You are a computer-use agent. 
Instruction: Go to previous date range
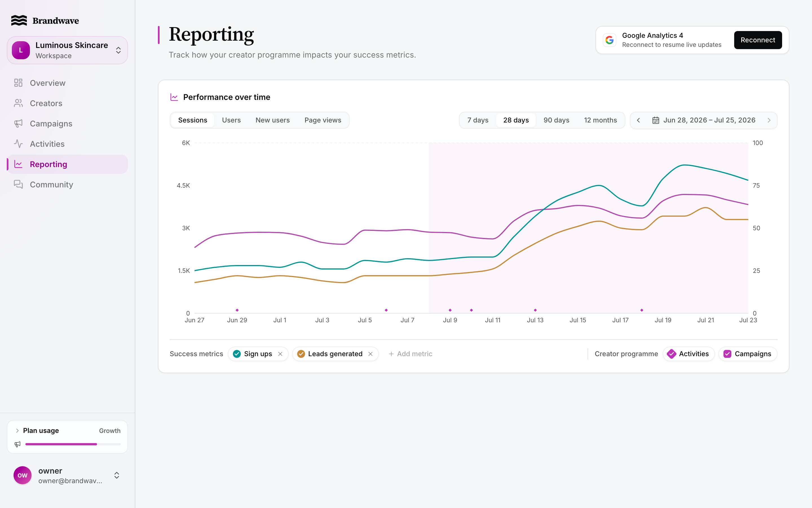[x=639, y=120]
